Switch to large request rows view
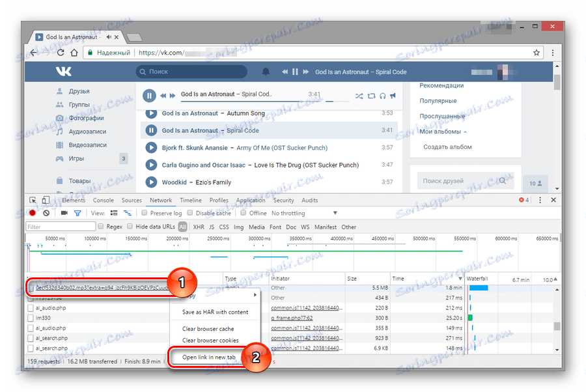 114,213
